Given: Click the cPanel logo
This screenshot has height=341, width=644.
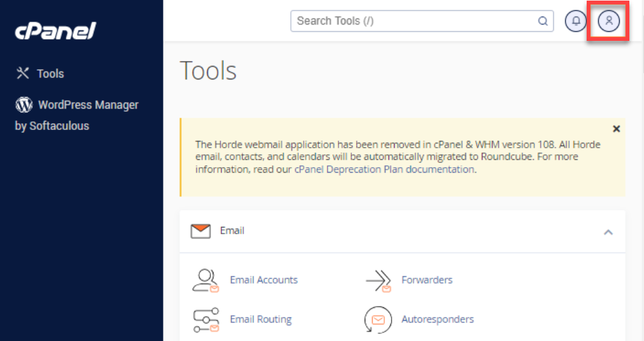Looking at the screenshot, I should click(x=55, y=31).
